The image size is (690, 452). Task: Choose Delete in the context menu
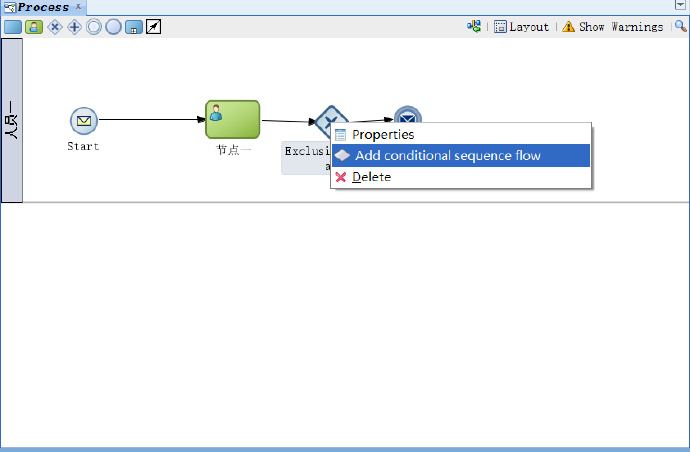[461, 177]
